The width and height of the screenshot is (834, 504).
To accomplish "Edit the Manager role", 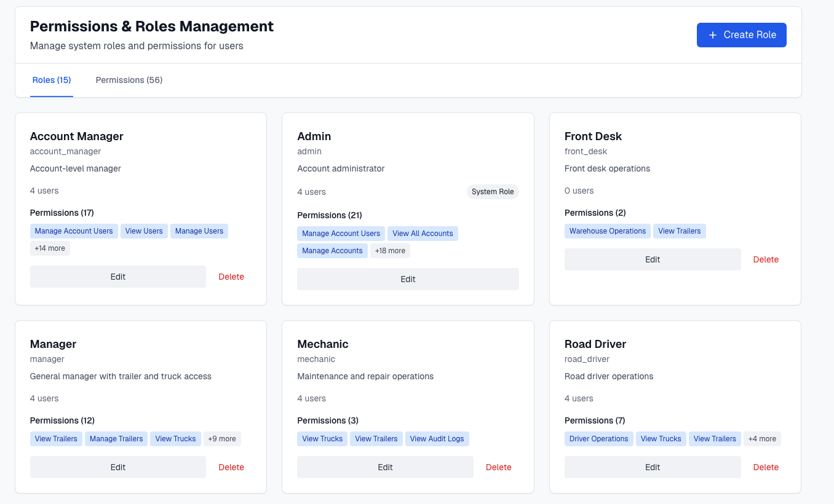I will [117, 467].
